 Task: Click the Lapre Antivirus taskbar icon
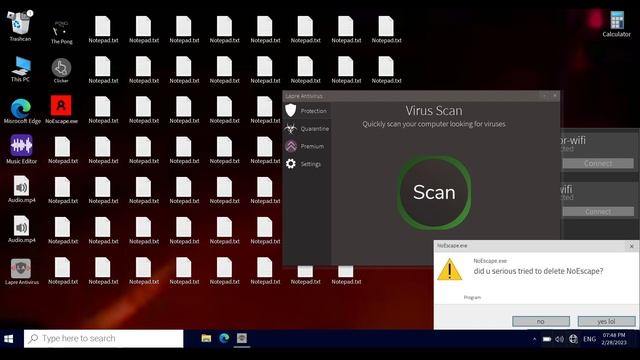tap(242, 338)
